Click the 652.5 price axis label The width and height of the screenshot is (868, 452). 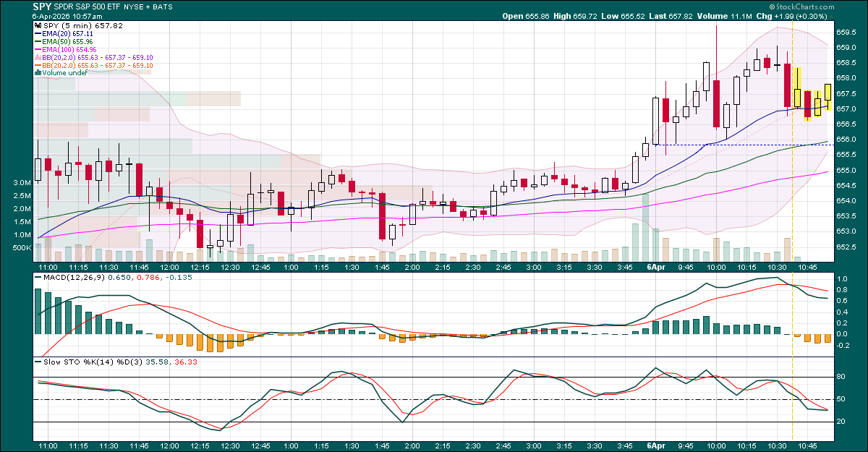coord(846,247)
